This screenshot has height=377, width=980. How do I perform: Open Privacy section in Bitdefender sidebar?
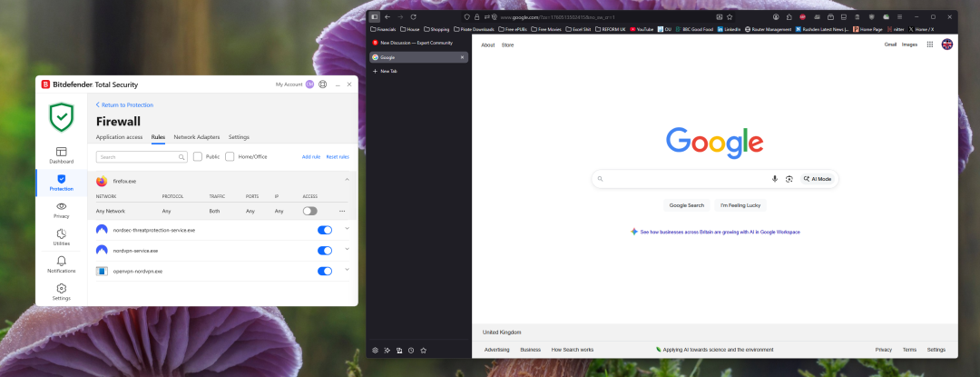pyautogui.click(x=62, y=210)
